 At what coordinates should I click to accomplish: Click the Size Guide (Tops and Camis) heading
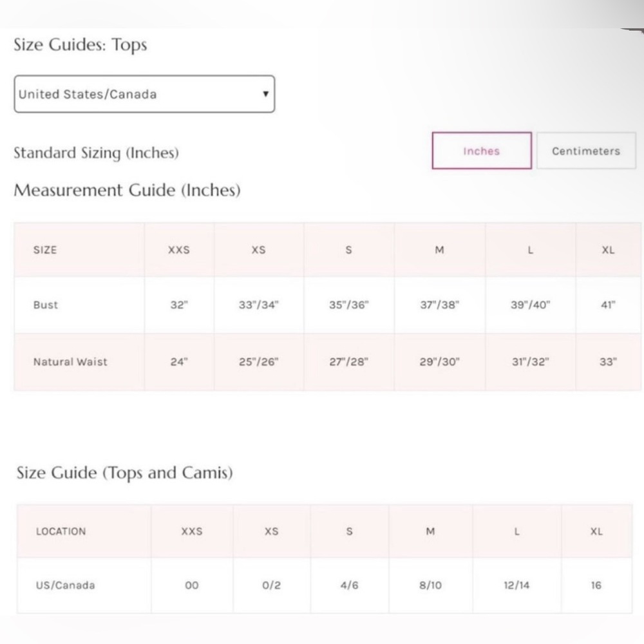tap(124, 473)
